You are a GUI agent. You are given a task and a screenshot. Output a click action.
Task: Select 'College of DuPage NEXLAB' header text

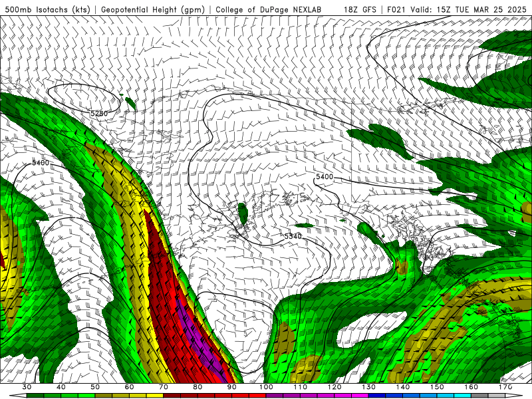[x=269, y=9]
